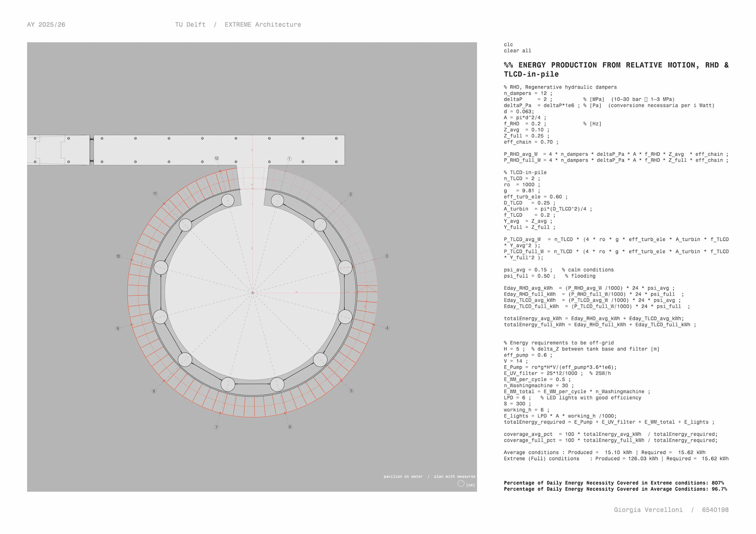
Task: Click the north arrow compass icon
Action: [x=461, y=483]
